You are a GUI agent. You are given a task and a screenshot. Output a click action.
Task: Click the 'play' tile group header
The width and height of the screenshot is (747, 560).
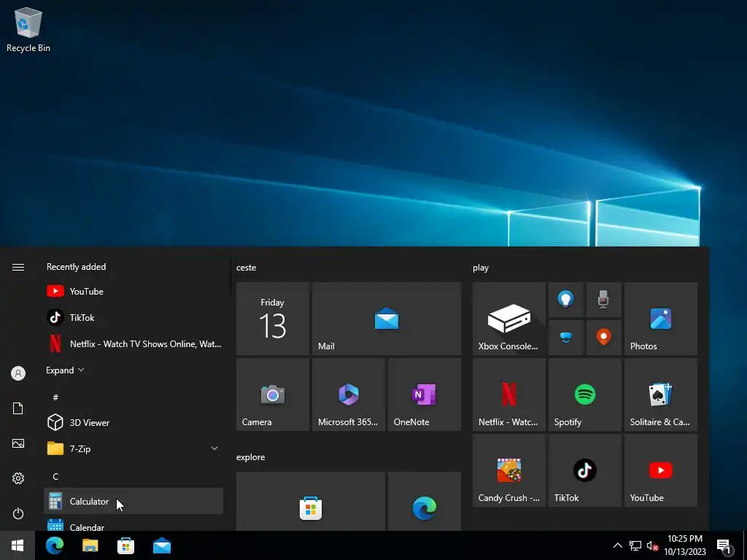point(481,268)
